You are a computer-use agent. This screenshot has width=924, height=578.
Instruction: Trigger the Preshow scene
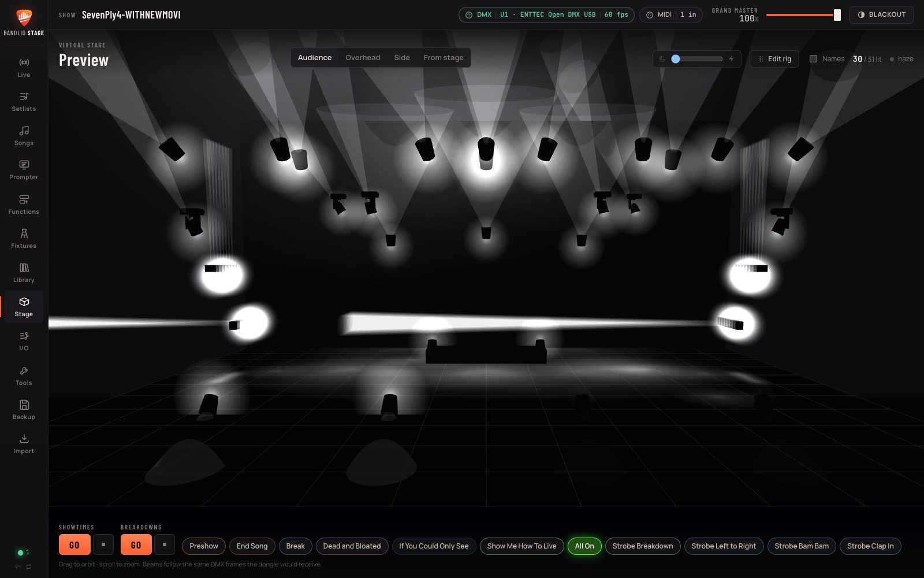[x=204, y=546]
